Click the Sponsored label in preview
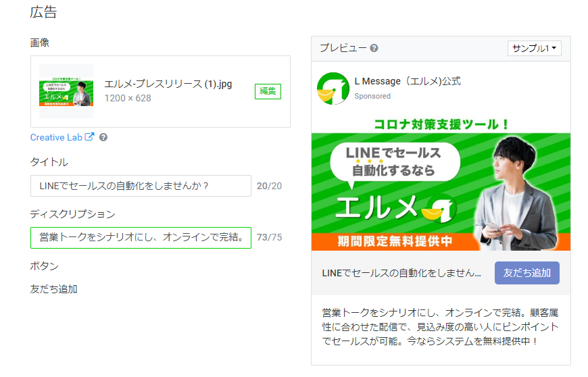 [x=372, y=97]
